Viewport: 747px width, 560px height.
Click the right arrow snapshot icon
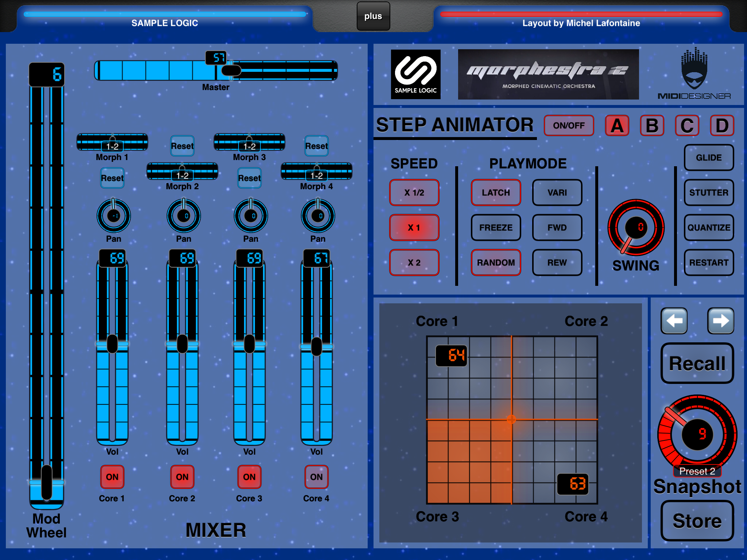(720, 321)
